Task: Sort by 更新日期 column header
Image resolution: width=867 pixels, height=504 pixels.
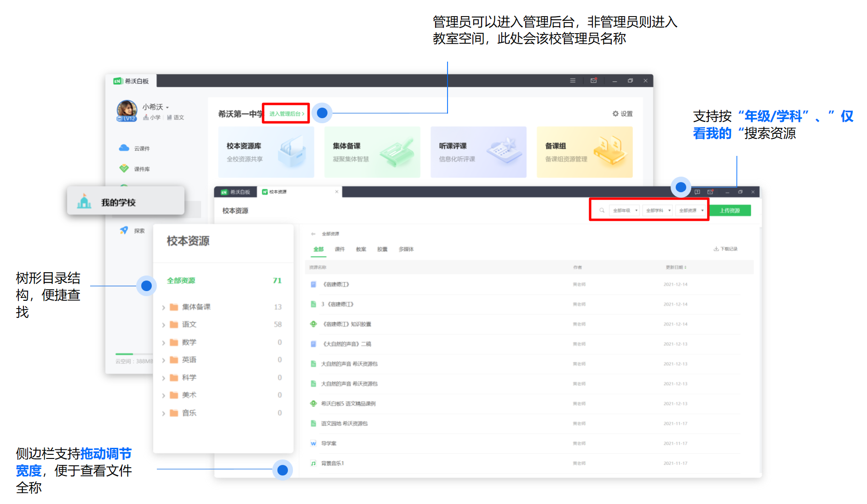Action: pyautogui.click(x=676, y=267)
